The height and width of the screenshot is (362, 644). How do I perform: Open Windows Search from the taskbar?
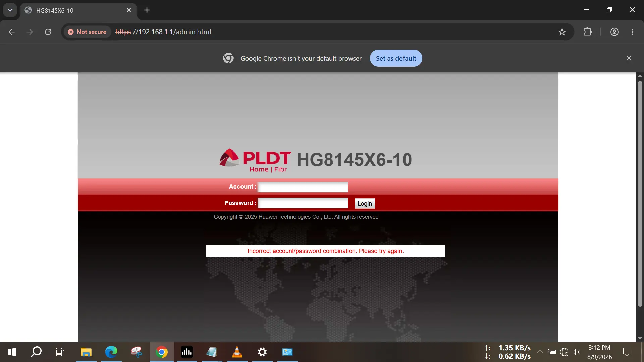point(36,352)
